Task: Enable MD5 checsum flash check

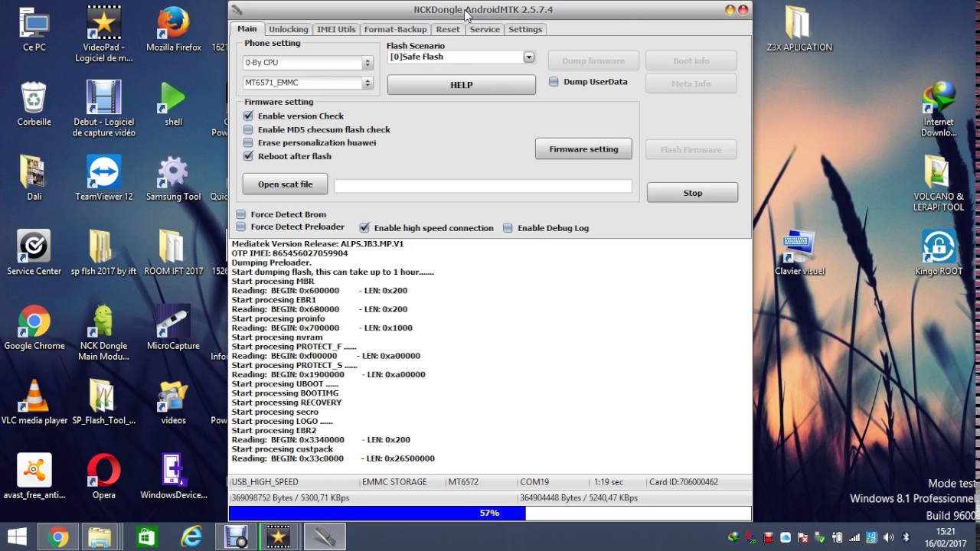Action: click(x=248, y=129)
